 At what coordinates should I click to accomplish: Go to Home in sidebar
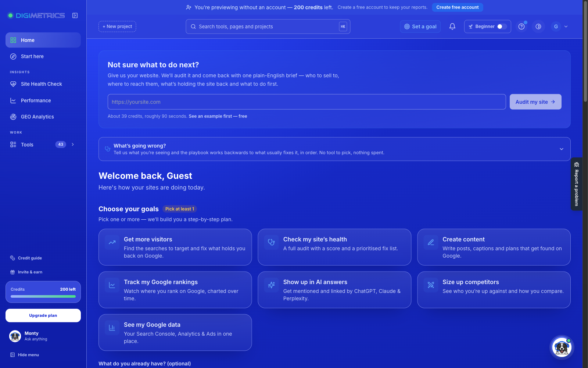click(43, 40)
